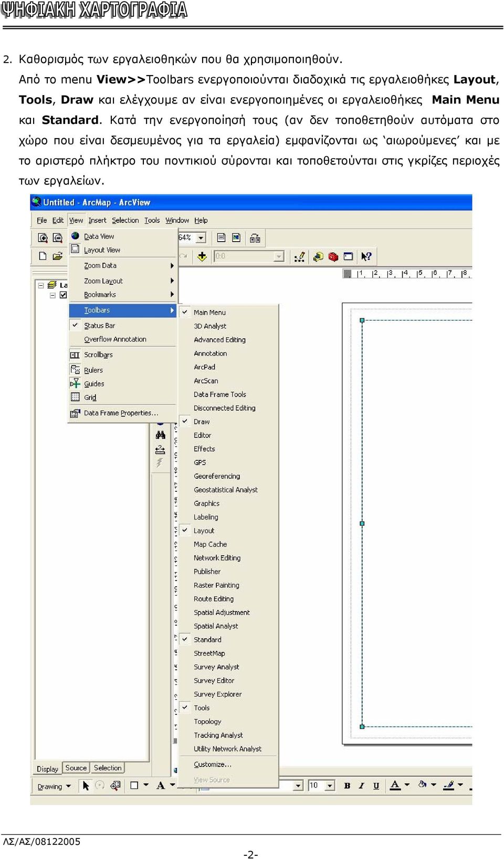The width and height of the screenshot is (504, 859).
Task: Open the Help menu
Action: [201, 220]
